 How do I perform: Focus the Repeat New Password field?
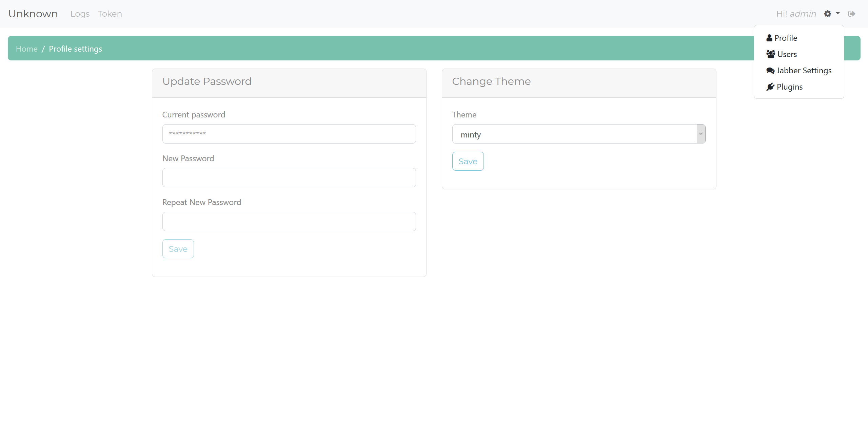tap(289, 222)
